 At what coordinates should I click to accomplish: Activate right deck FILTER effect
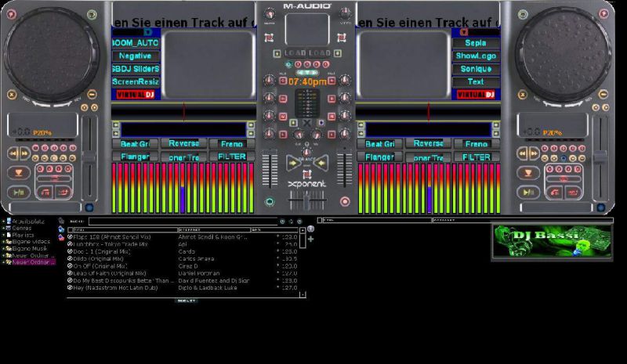pyautogui.click(x=477, y=157)
